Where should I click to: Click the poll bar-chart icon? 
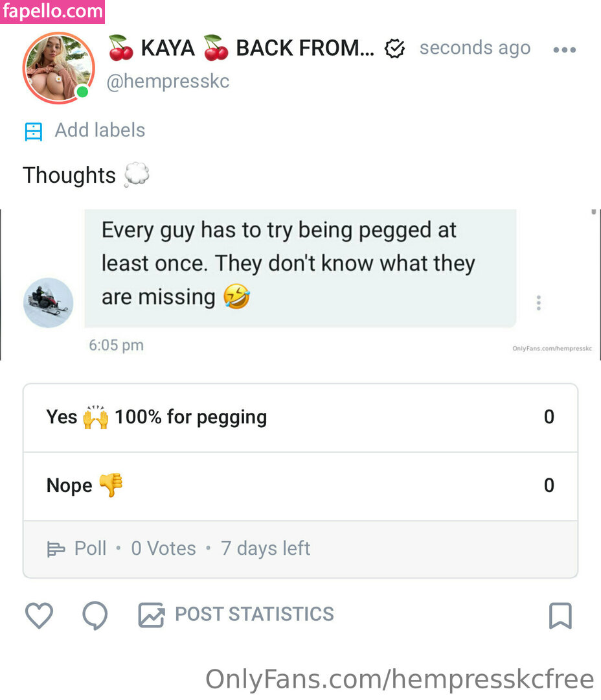pos(56,550)
